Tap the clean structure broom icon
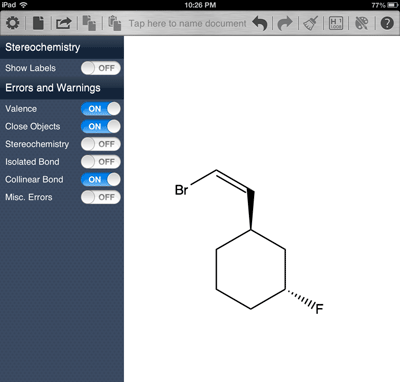Screen dimensions: 400x382 (310, 23)
